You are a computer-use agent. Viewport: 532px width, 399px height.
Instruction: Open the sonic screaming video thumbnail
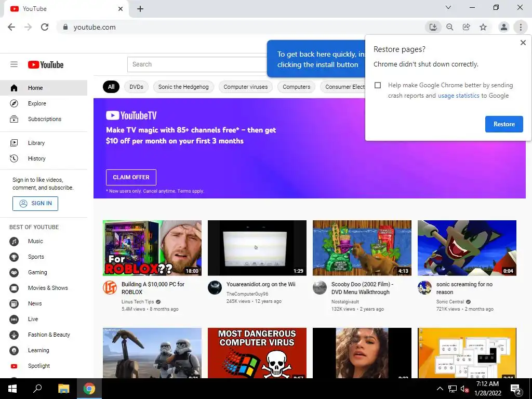pos(467,248)
